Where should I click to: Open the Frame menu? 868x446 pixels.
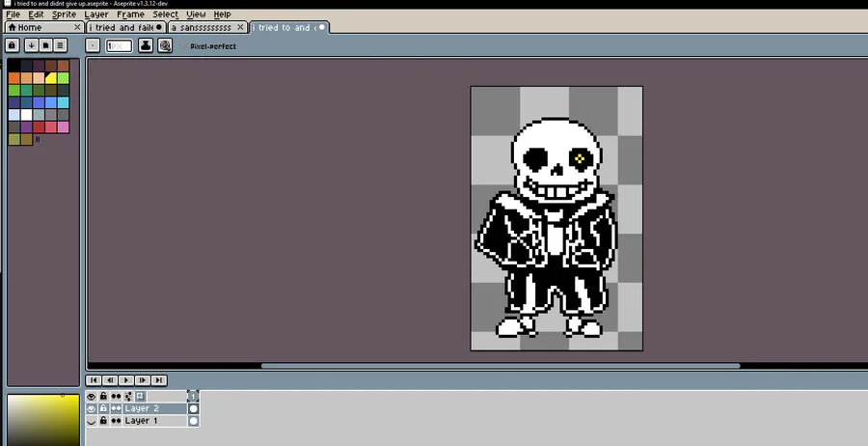130,14
